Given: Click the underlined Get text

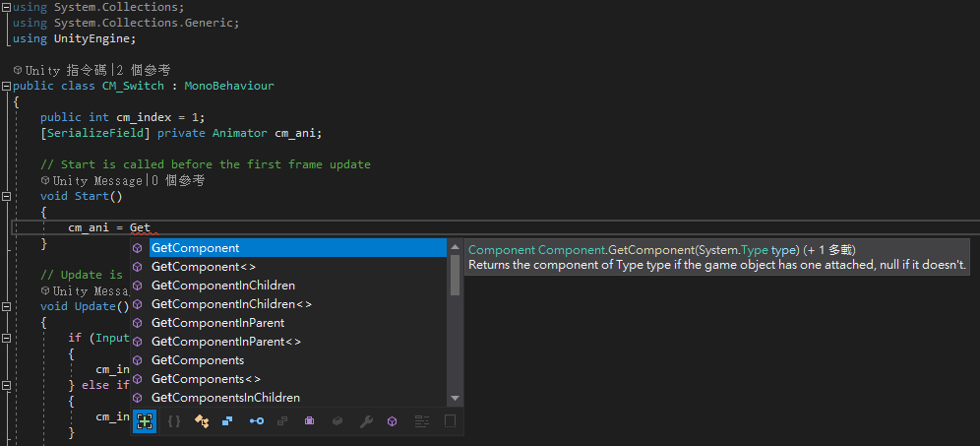Looking at the screenshot, I should (140, 227).
